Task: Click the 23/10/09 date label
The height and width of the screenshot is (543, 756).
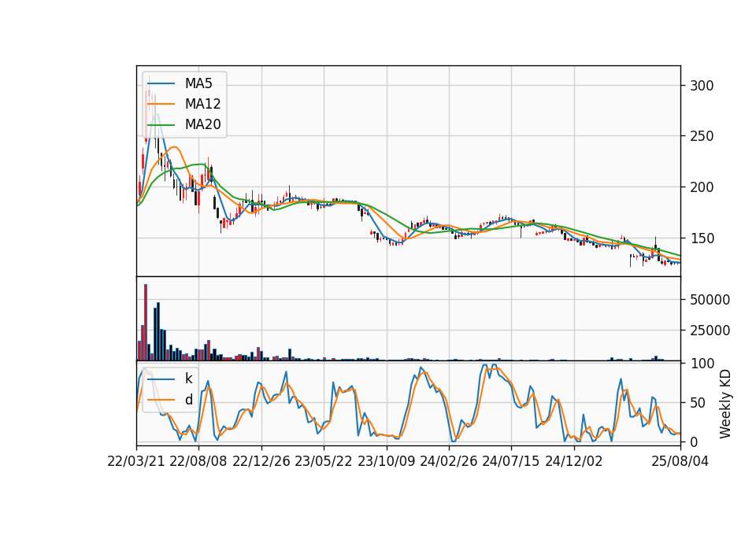Action: click(x=386, y=462)
